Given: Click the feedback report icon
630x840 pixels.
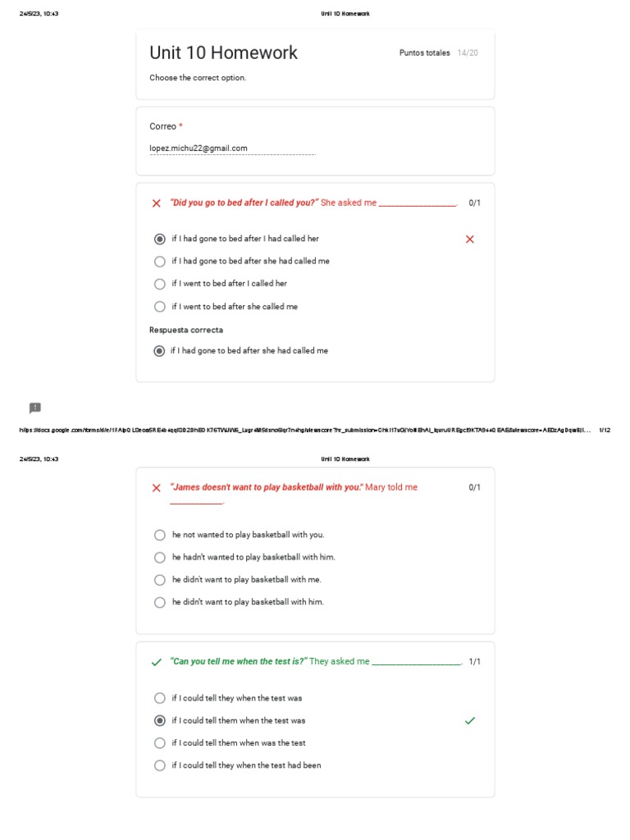Looking at the screenshot, I should (34, 408).
